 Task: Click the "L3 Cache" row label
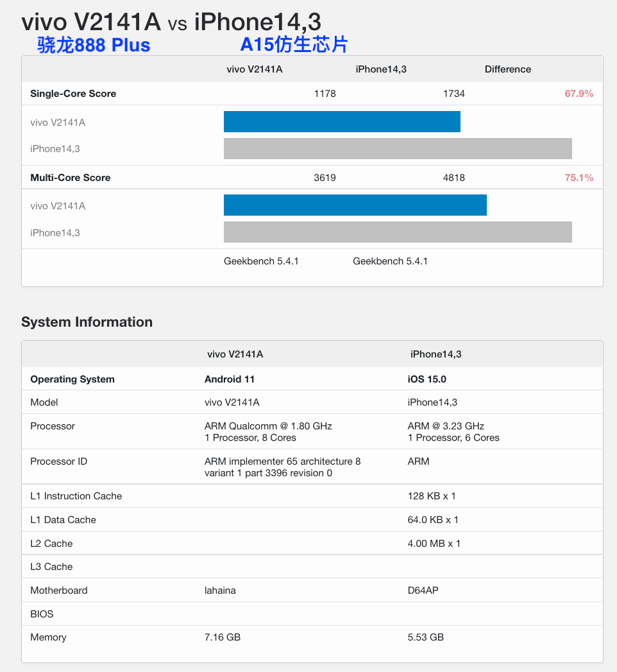pos(51,567)
